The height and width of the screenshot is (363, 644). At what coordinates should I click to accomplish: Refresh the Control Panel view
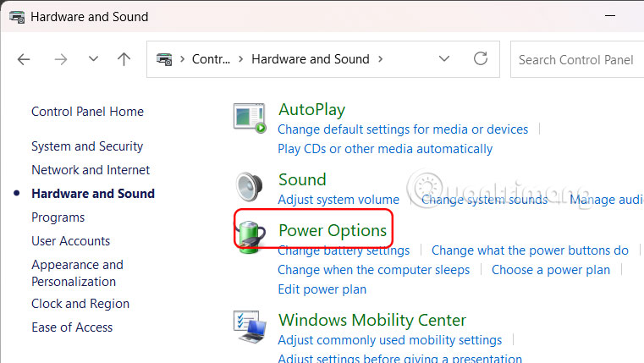pyautogui.click(x=481, y=59)
